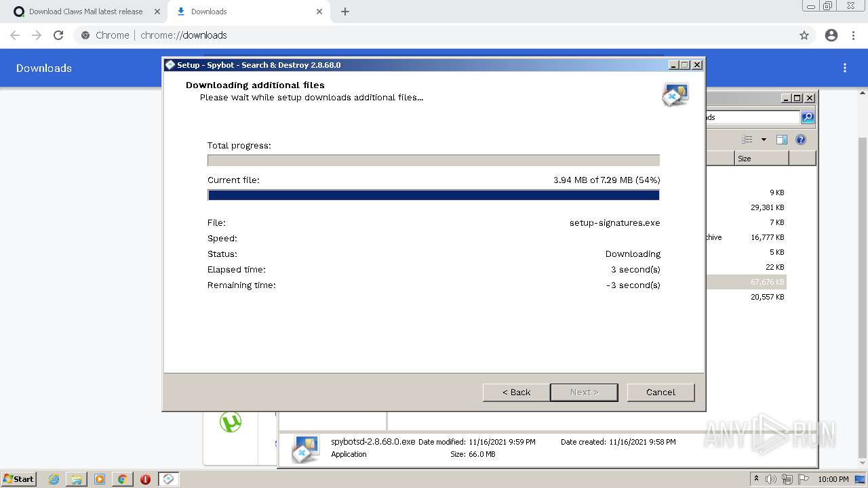868x488 pixels.
Task: Open Windows Explorer from the taskbar
Action: tap(77, 479)
